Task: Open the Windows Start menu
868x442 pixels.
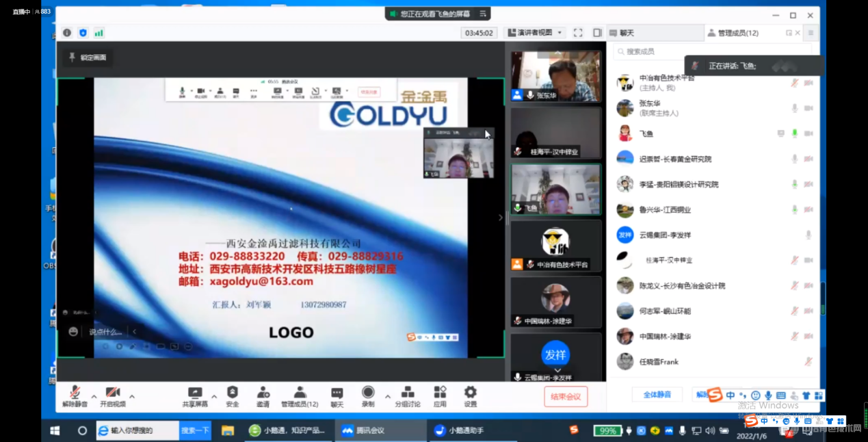Action: [x=55, y=430]
